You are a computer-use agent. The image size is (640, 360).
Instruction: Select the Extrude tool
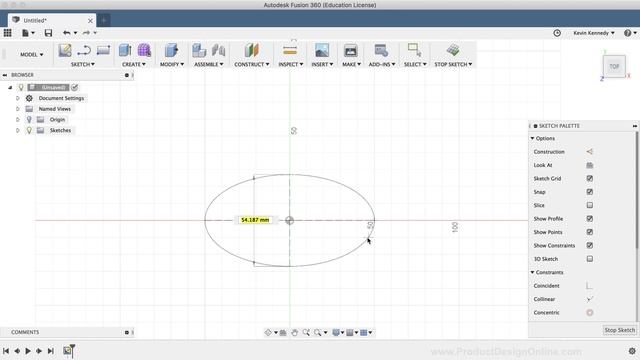coord(125,50)
